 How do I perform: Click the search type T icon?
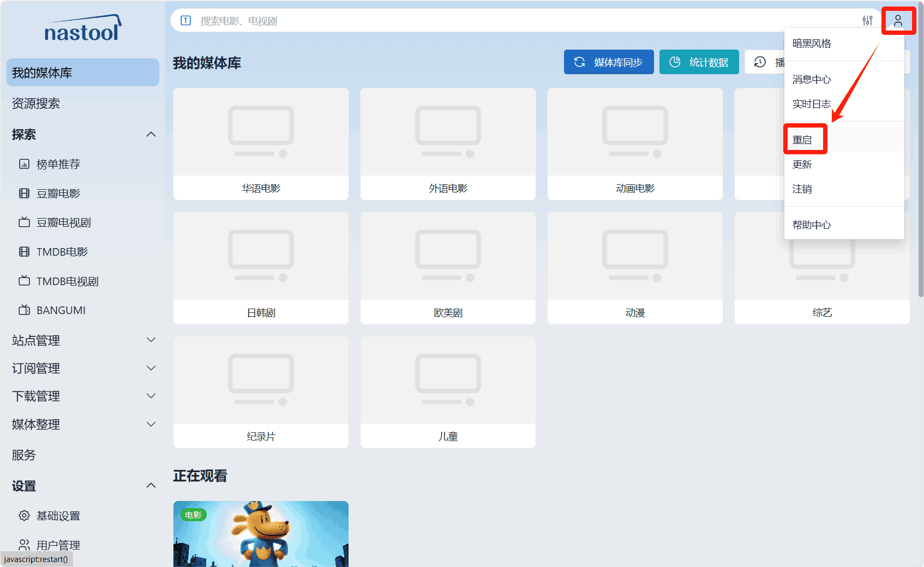[x=186, y=21]
